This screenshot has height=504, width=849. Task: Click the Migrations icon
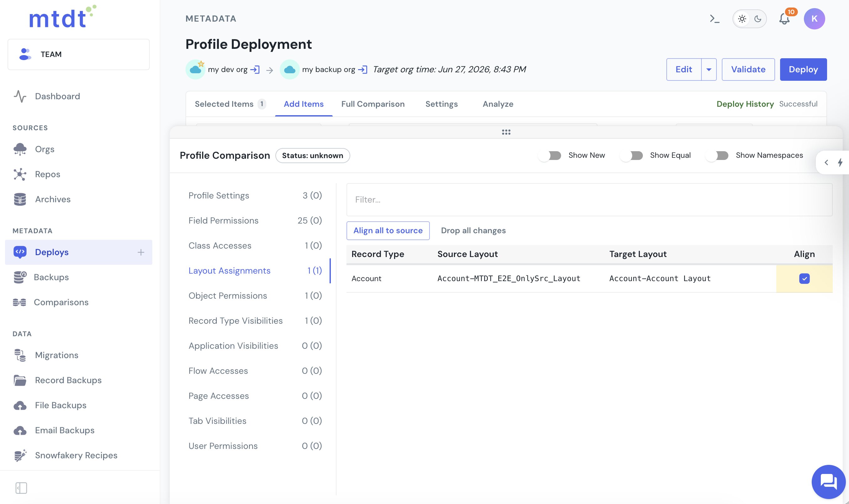click(20, 355)
